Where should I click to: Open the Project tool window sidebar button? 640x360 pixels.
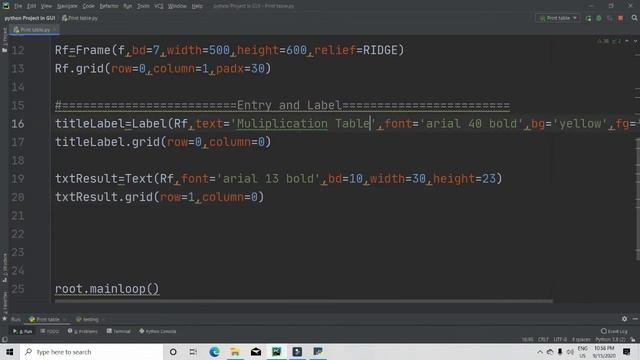point(4,40)
